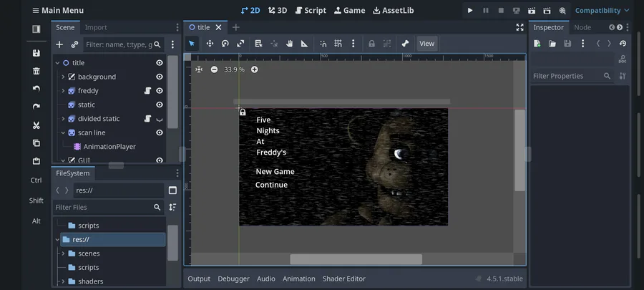Add new scene tab plus
Viewport: 644px width, 290px height.
(235, 27)
